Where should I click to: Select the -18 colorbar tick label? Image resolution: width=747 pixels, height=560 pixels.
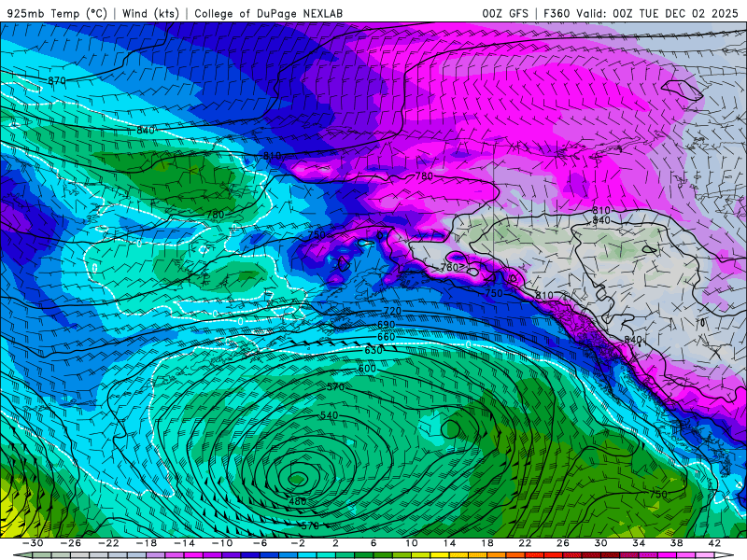click(x=147, y=543)
